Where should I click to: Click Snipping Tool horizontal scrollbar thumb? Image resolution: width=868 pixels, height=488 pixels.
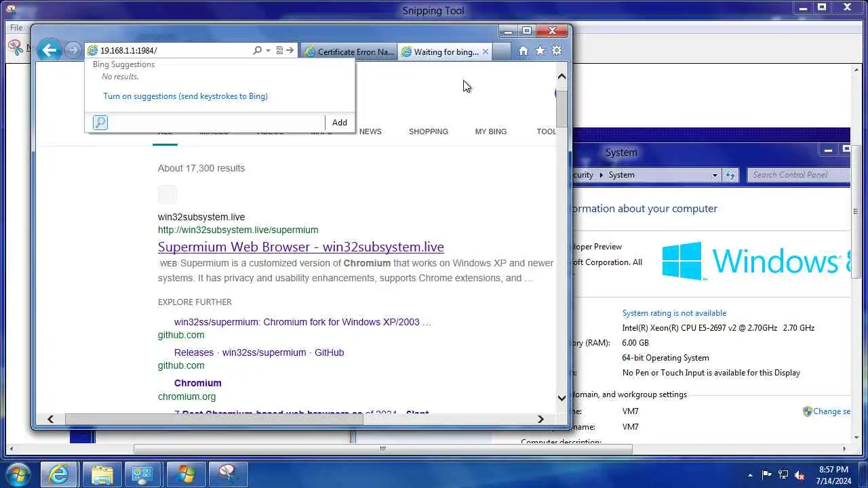pos(383,449)
